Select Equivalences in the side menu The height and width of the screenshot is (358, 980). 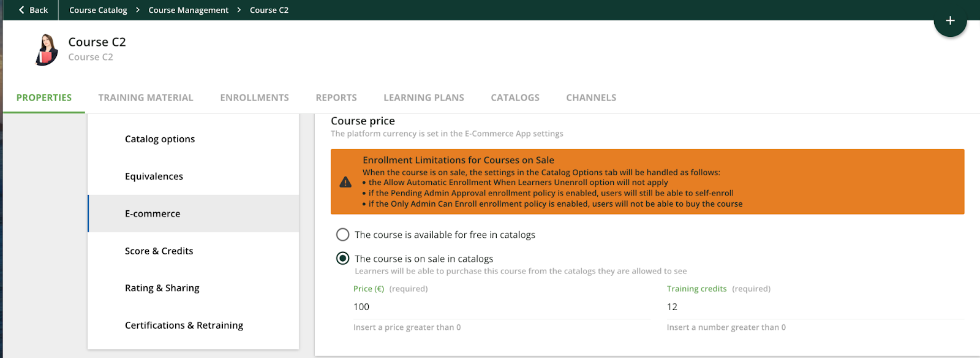154,177
